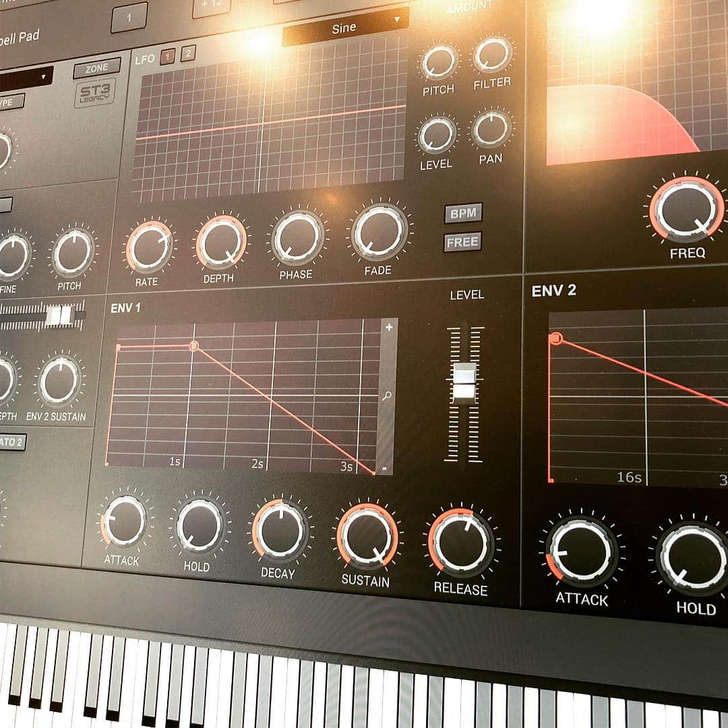Select LFO 1
The height and width of the screenshot is (728, 728).
[x=167, y=56]
